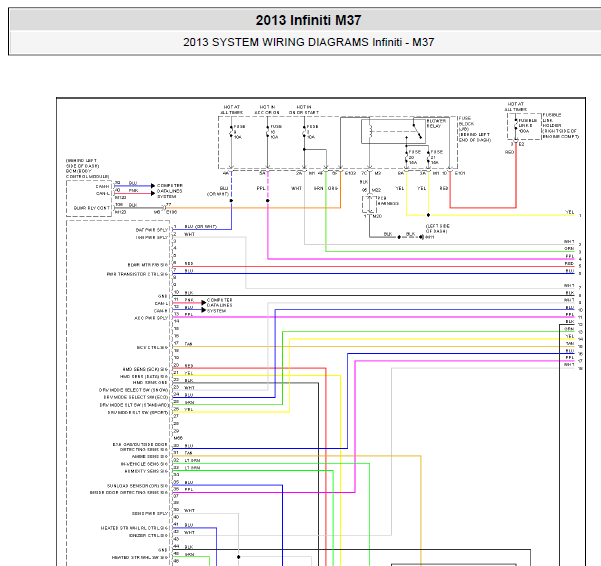Click COMPUTER DATA LINES SYSTEM beside pin 11
The image size is (601, 566).
tap(220, 305)
